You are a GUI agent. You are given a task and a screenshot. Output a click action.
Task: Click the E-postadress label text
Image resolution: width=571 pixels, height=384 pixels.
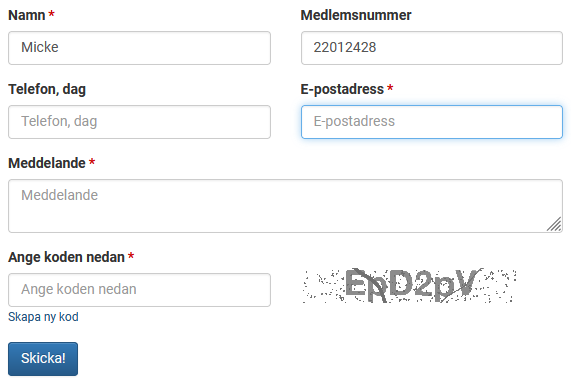[x=342, y=89]
